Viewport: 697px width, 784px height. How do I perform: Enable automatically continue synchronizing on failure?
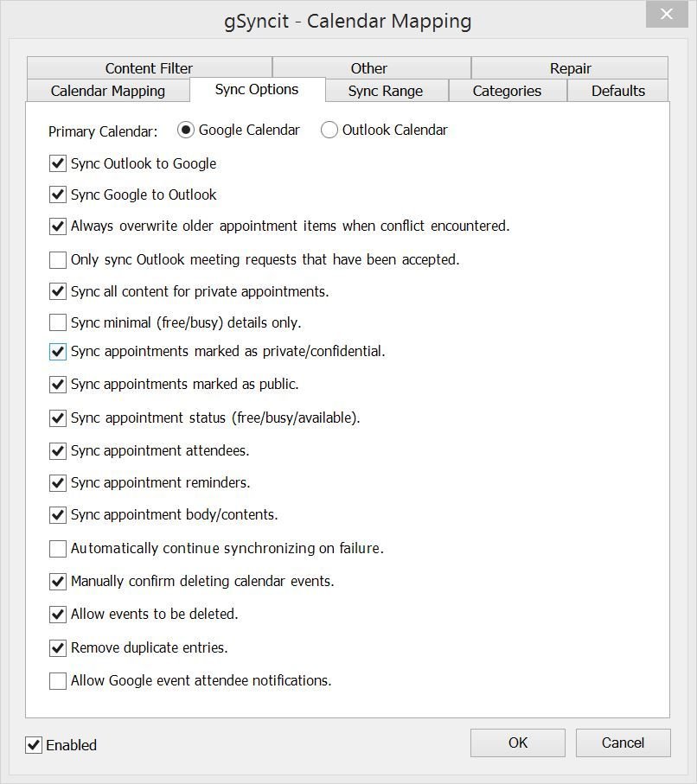click(58, 549)
